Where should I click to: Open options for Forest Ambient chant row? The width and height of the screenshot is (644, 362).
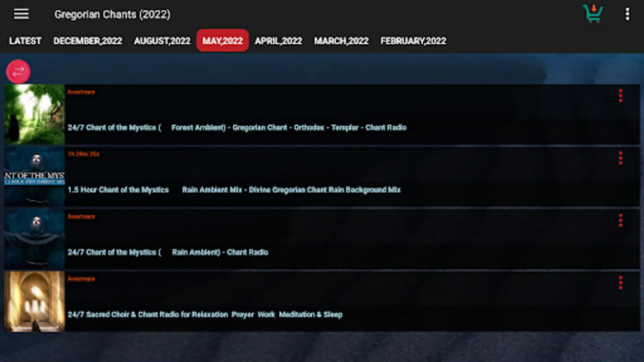click(x=620, y=96)
